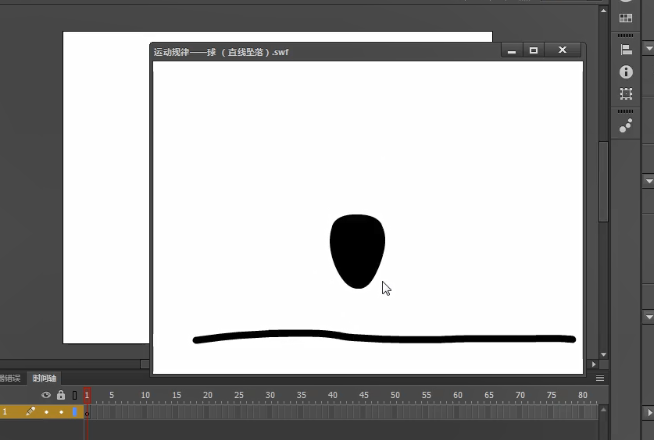Viewport: 654px width, 440px height.
Task: Click the right-pointing arrow beside the timeline
Action: coord(649,413)
